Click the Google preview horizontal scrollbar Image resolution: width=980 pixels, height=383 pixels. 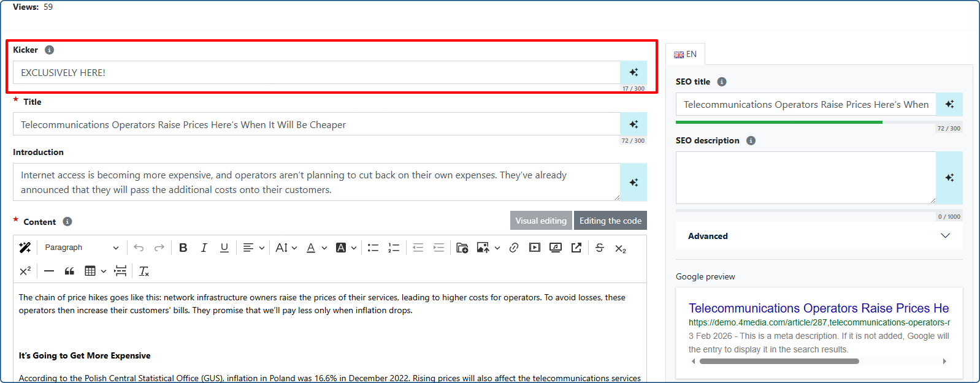click(x=779, y=362)
